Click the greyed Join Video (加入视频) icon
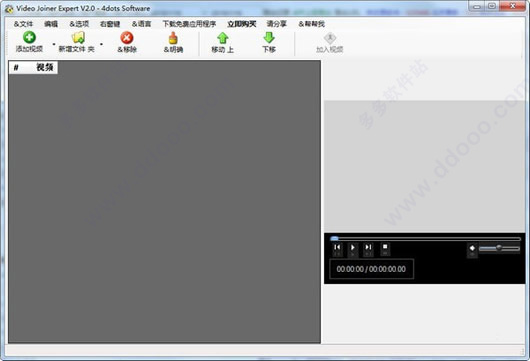The image size is (530, 361). (330, 38)
